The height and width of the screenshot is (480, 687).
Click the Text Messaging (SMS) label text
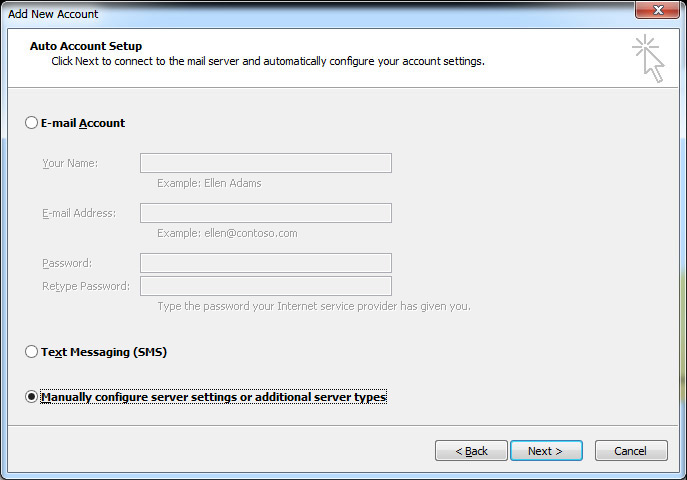[104, 352]
